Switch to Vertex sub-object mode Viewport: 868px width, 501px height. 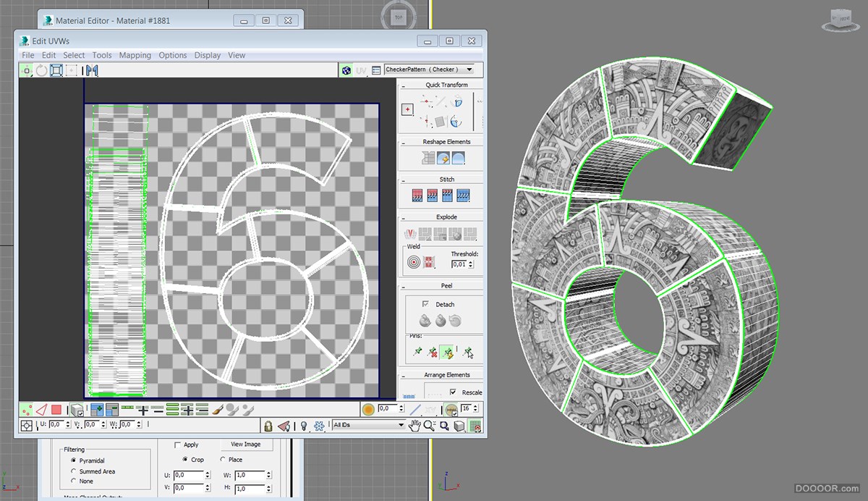tap(27, 410)
